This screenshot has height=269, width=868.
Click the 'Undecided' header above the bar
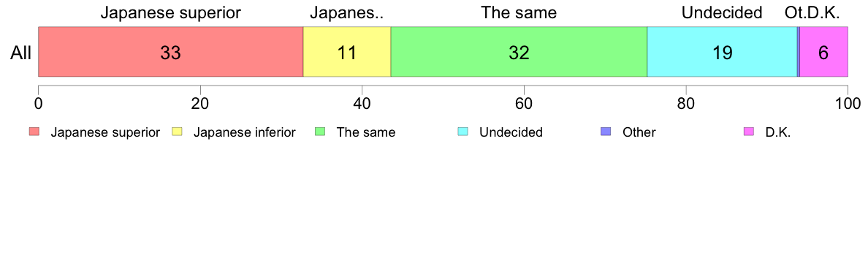(722, 12)
